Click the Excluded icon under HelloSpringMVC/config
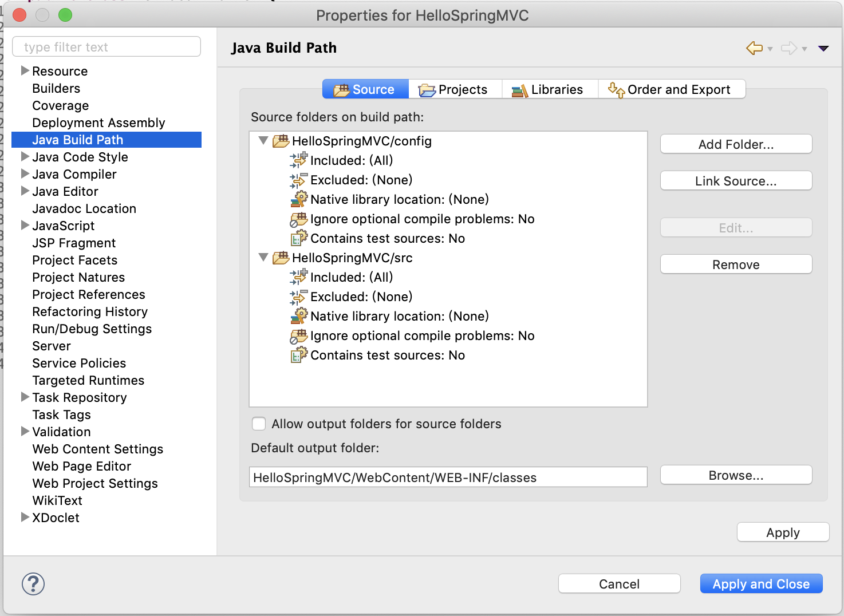Image resolution: width=844 pixels, height=616 pixels. click(x=299, y=180)
